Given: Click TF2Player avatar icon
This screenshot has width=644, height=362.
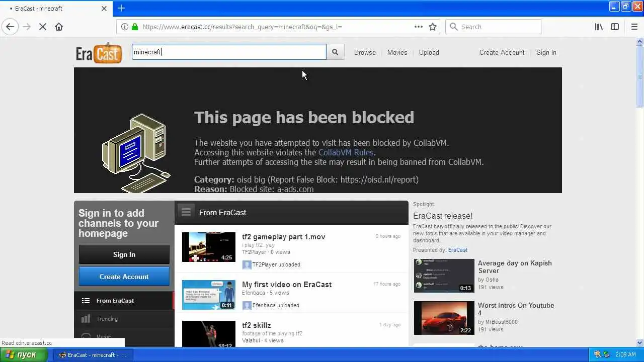Looking at the screenshot, I should pos(247,264).
